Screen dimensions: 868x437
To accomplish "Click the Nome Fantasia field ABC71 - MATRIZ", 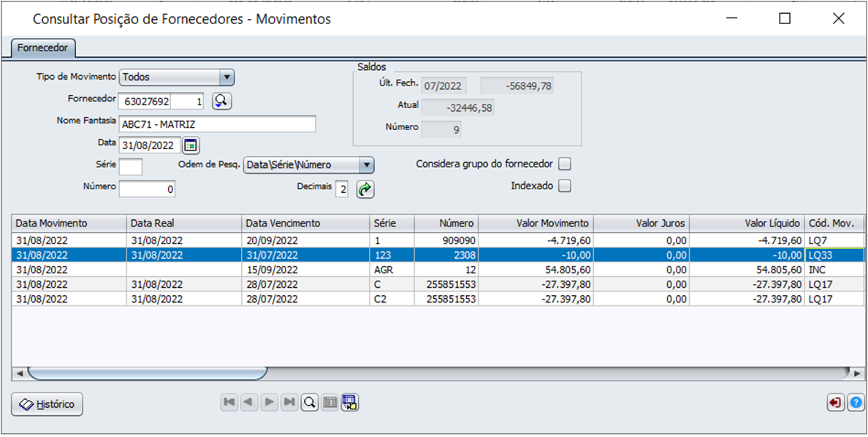I will 217,124.
